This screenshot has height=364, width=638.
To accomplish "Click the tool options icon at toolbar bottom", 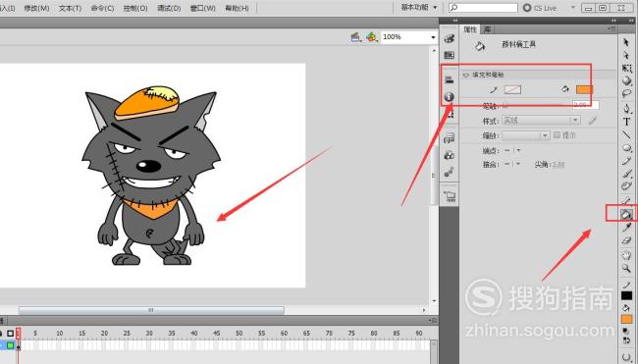I will click(x=626, y=357).
